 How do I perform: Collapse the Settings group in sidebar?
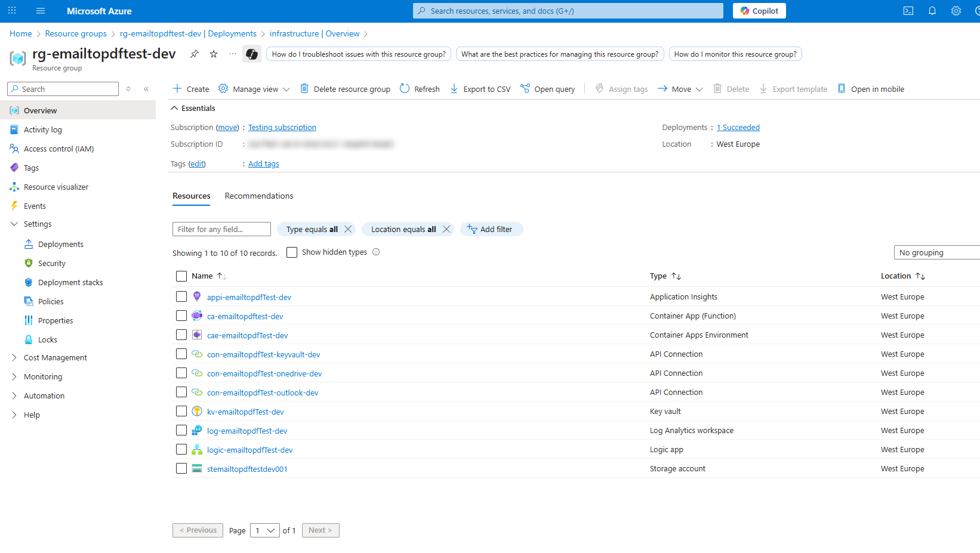coord(14,224)
